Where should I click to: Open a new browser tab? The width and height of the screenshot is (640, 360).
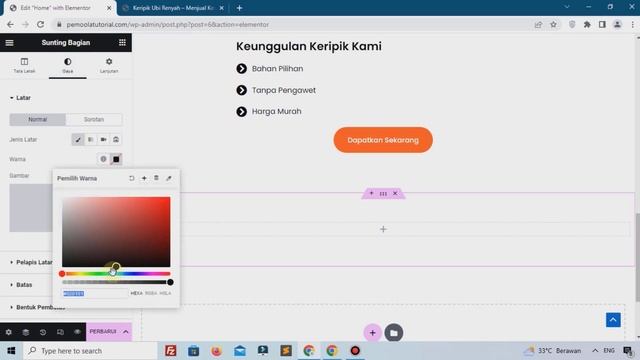pos(239,8)
